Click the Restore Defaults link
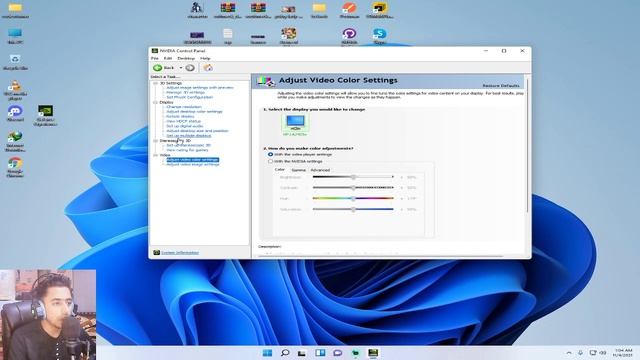 pos(501,86)
